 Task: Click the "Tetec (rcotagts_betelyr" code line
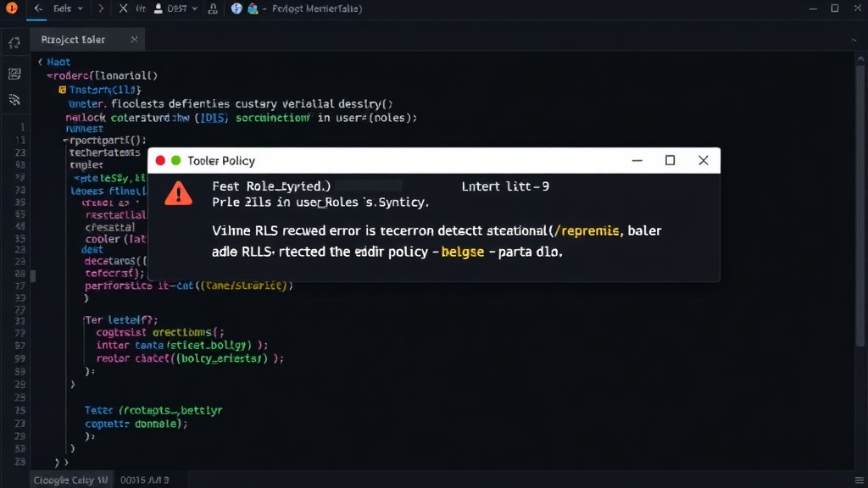click(x=153, y=411)
